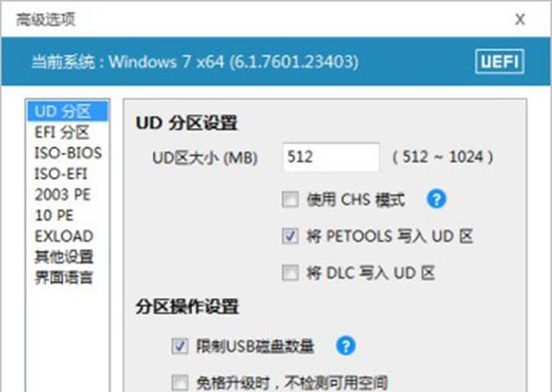Image resolution: width=552 pixels, height=392 pixels.
Task: Enable the 使用 CHS 模式 checkbox
Action: click(290, 200)
